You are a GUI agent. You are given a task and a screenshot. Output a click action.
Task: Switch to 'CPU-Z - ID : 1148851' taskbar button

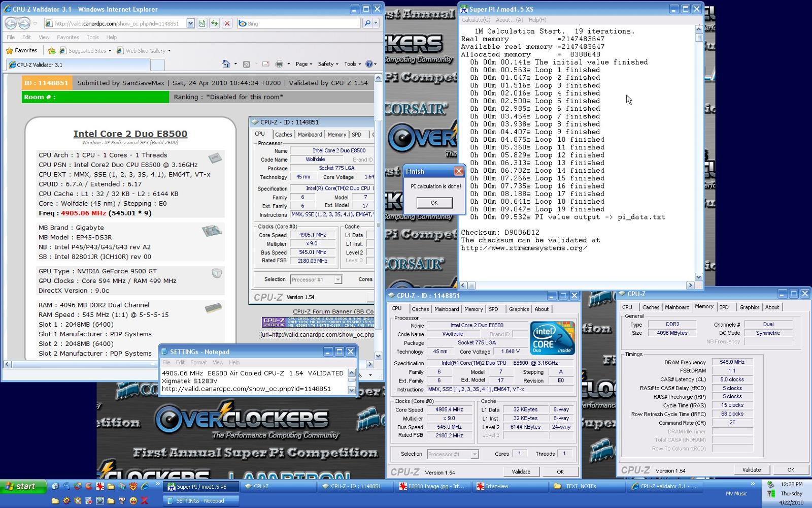pyautogui.click(x=356, y=486)
